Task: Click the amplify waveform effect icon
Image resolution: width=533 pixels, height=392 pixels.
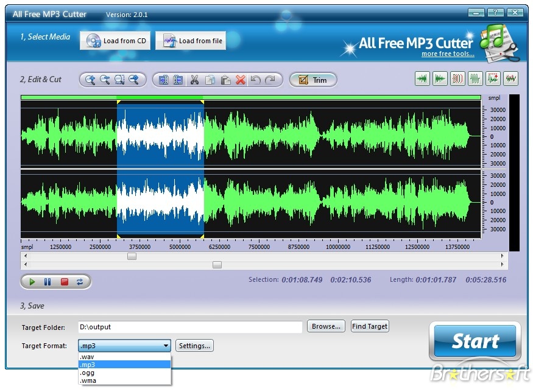Action: (x=475, y=79)
